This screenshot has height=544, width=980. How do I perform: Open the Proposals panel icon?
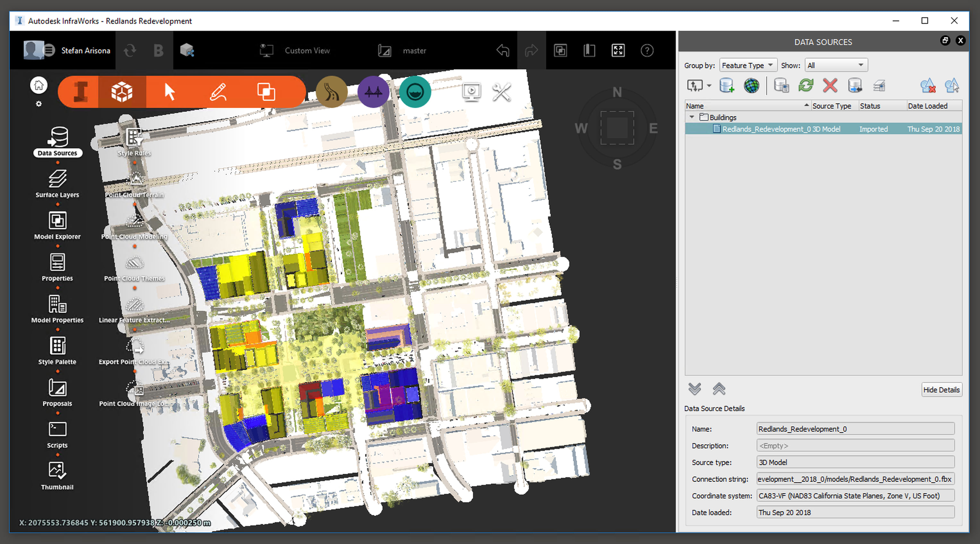pos(57,388)
